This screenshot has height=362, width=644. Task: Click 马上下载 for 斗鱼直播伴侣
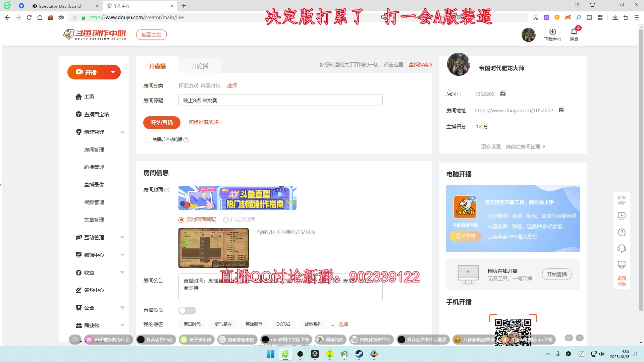tap(465, 236)
